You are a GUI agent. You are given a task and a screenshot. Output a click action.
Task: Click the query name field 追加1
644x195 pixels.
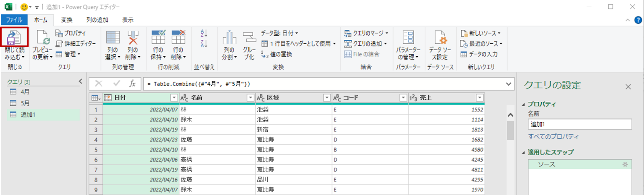[580, 124]
